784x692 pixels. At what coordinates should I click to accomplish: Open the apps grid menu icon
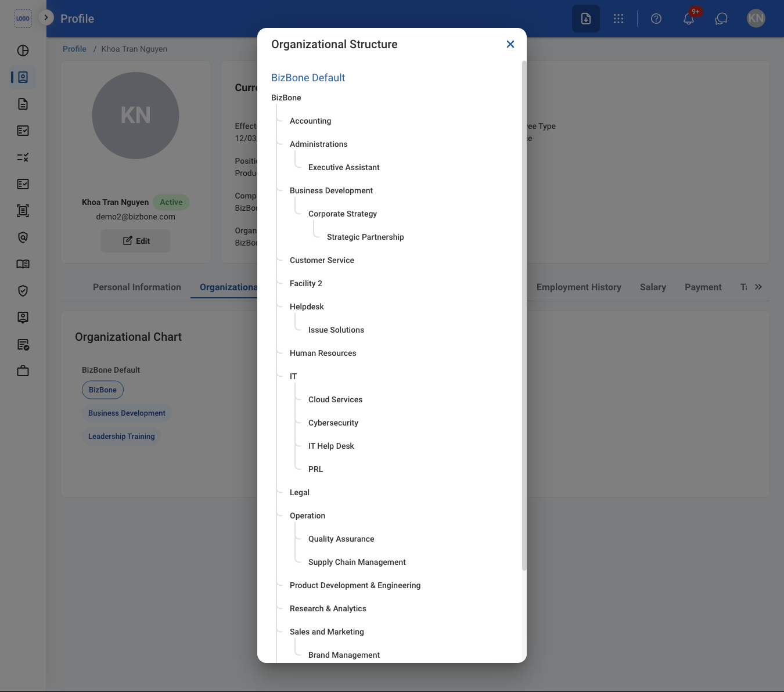618,19
